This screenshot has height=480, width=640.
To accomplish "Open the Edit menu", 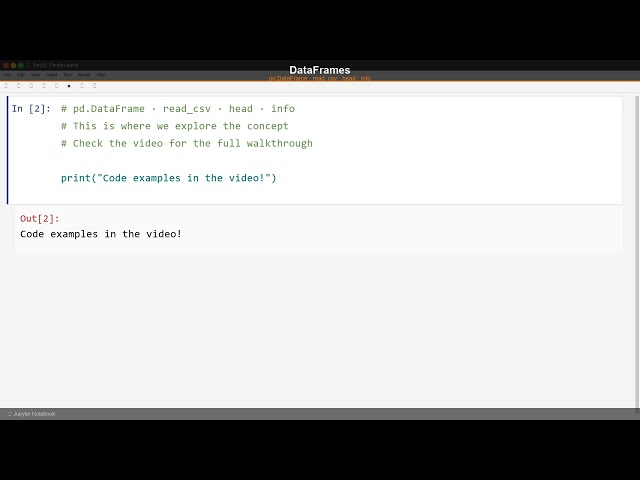I will coord(21,75).
